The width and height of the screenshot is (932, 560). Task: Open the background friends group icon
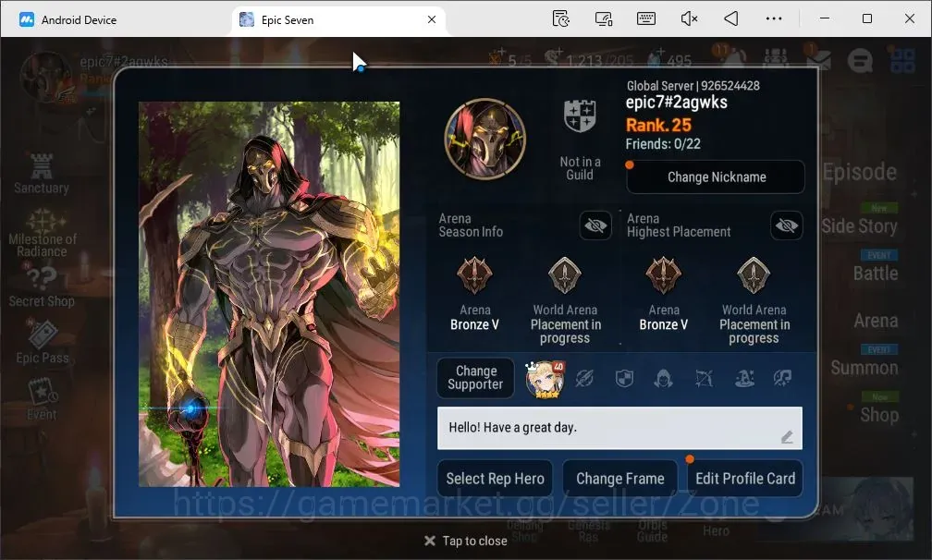point(776,58)
